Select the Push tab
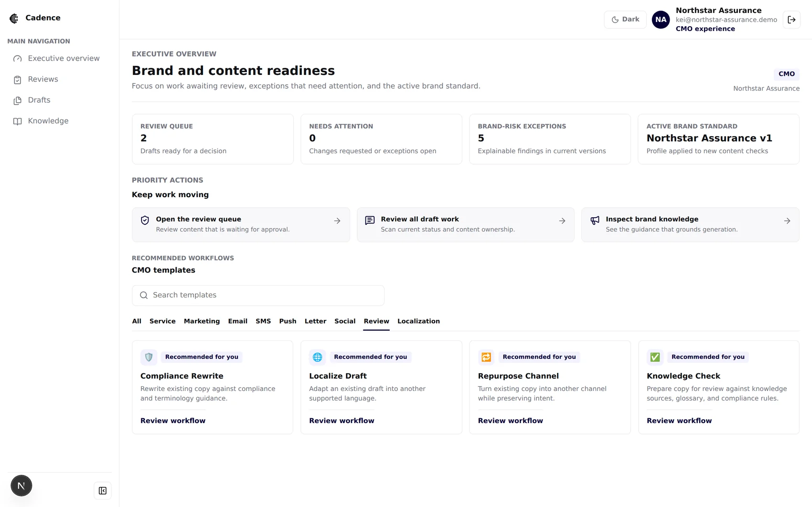The width and height of the screenshot is (812, 507). (288, 321)
